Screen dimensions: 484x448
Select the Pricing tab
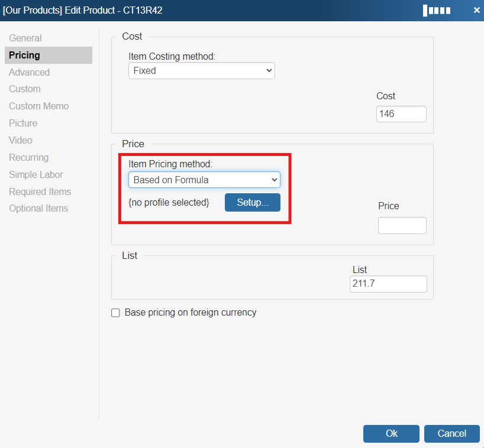pos(25,55)
